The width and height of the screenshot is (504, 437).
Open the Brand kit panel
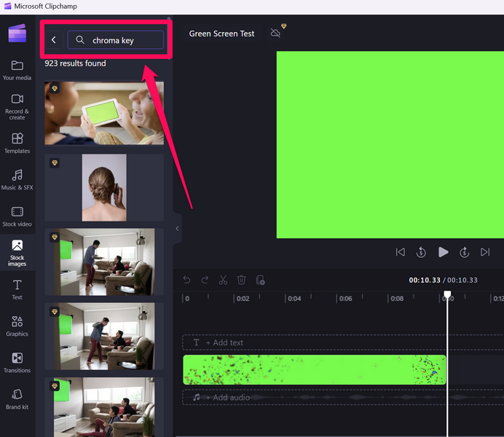coord(17,398)
